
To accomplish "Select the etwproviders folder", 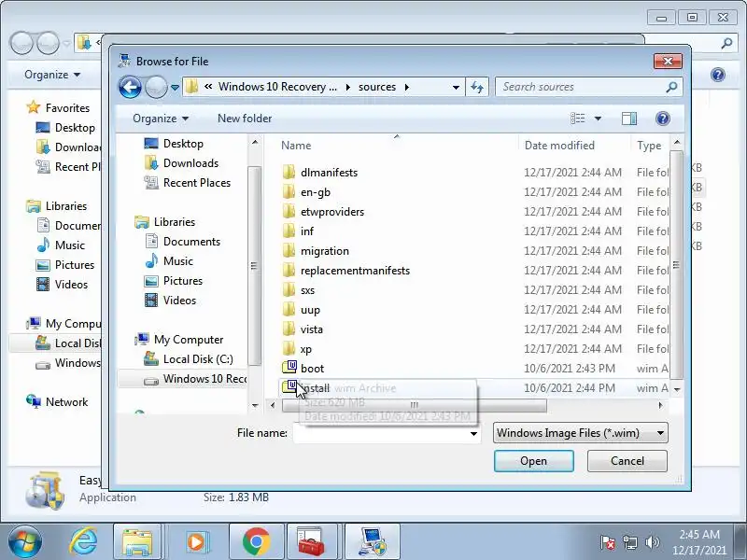I will (x=332, y=212).
